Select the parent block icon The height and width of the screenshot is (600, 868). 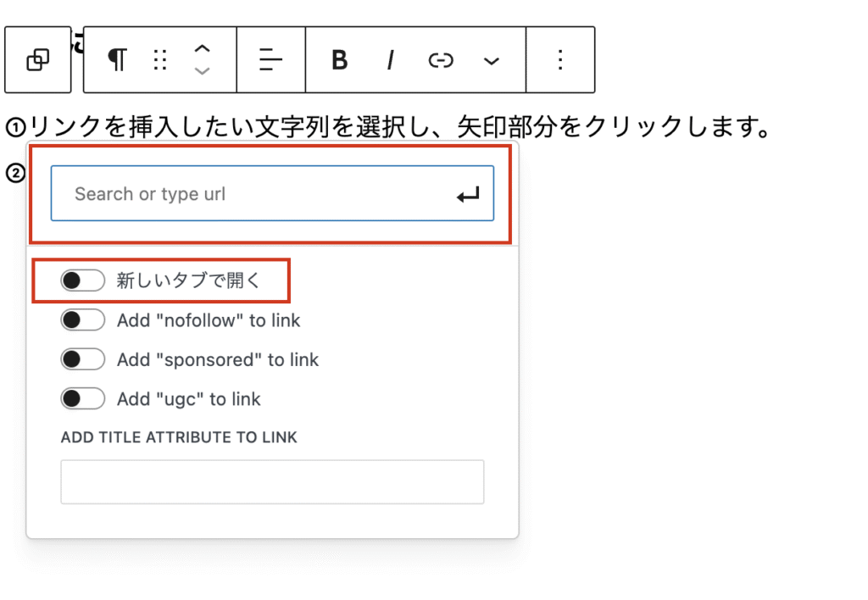pyautogui.click(x=37, y=59)
